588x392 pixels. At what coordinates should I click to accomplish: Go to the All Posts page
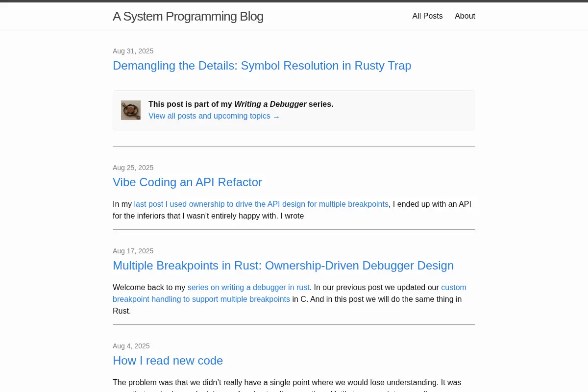[427, 16]
